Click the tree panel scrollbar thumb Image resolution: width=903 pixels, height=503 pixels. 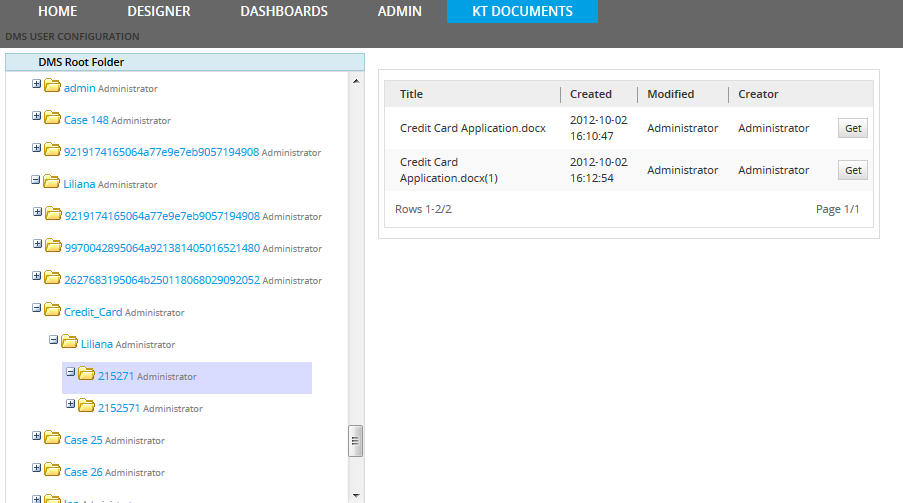click(355, 440)
